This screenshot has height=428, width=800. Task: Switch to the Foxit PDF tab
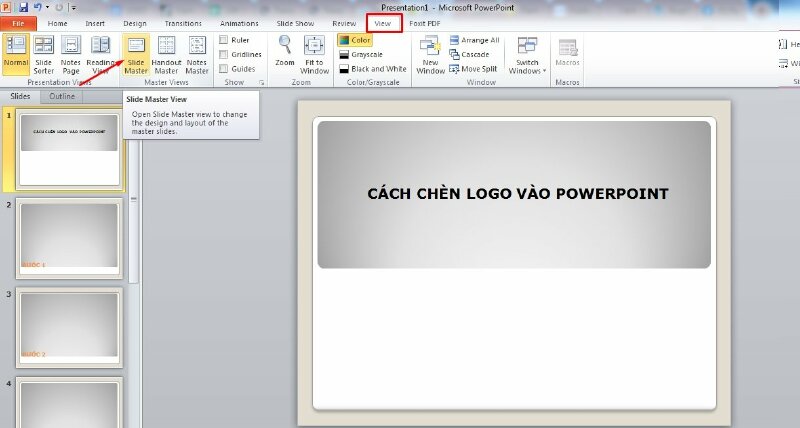point(424,23)
